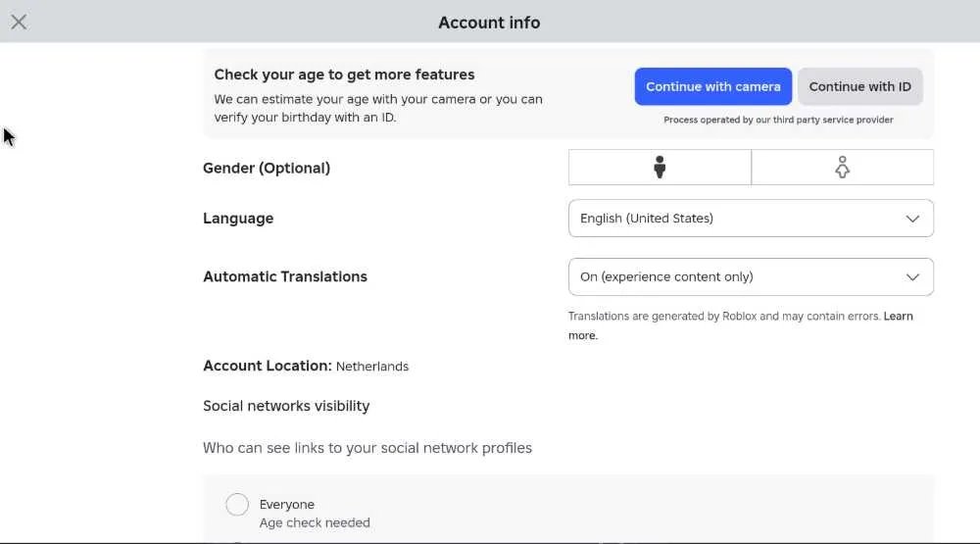The width and height of the screenshot is (980, 544).
Task: Click the Language field label
Action: [x=238, y=219]
